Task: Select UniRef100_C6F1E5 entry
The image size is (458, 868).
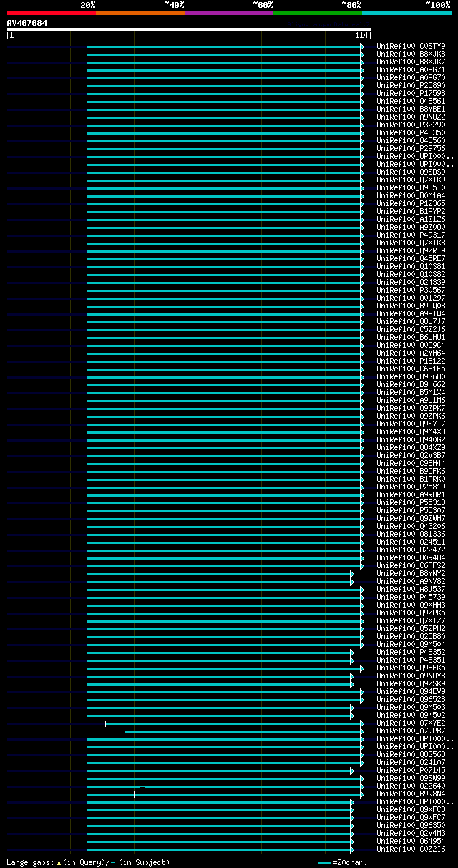Action: tap(411, 369)
